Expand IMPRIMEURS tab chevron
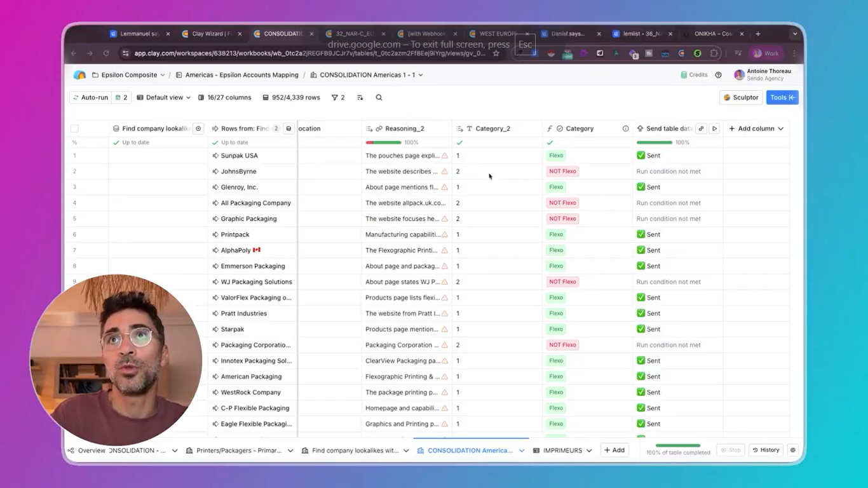Viewport: 868px width, 488px height. click(589, 451)
